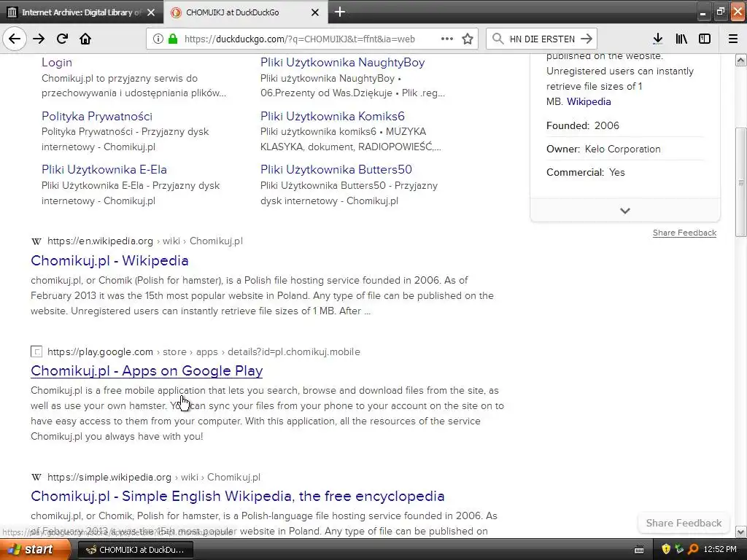
Task: Open Pliki Użytkownika E-Ela link
Action: (x=104, y=169)
